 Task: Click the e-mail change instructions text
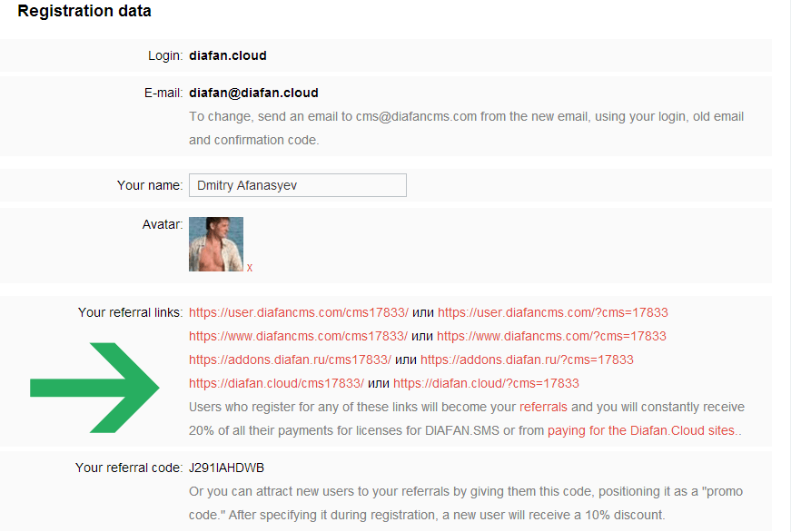pos(467,128)
